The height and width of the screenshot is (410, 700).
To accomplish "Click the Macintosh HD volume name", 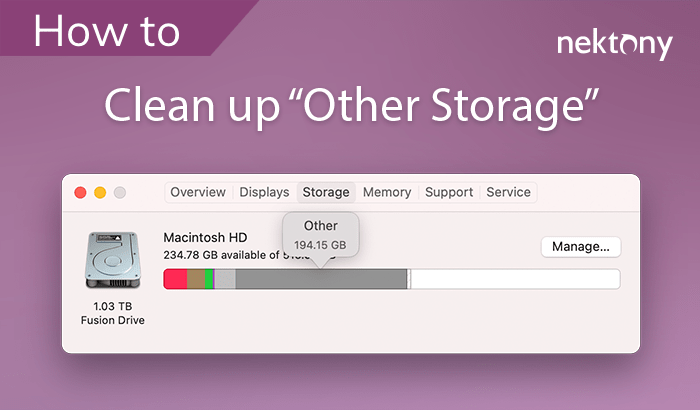I will (205, 237).
